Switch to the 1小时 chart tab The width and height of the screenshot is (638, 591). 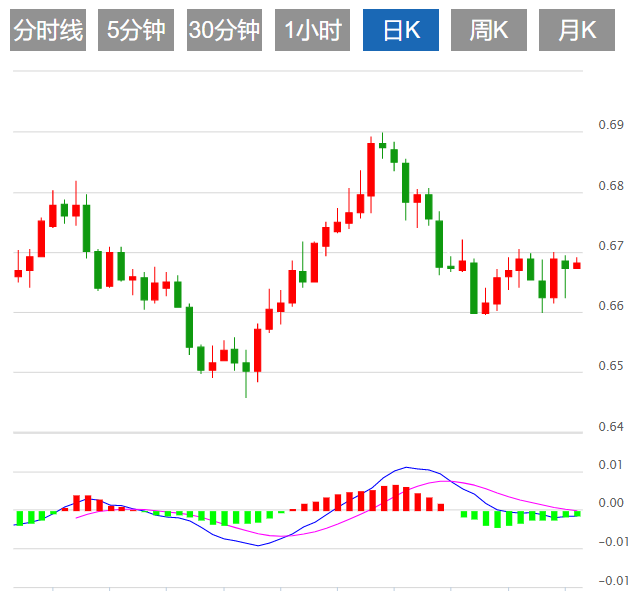click(312, 30)
